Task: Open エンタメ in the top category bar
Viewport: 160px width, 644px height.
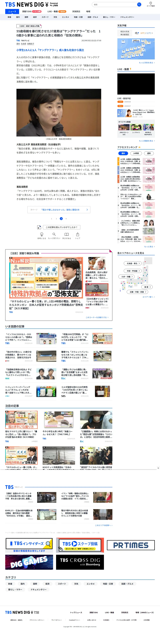Action: point(65,17)
